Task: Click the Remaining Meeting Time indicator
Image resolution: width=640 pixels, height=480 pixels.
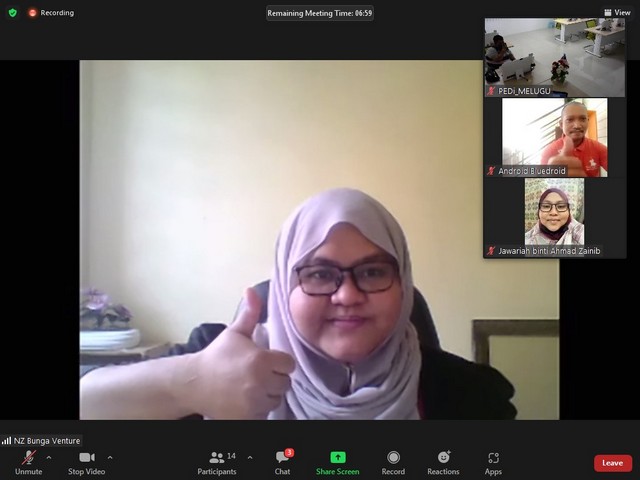Action: coord(320,13)
